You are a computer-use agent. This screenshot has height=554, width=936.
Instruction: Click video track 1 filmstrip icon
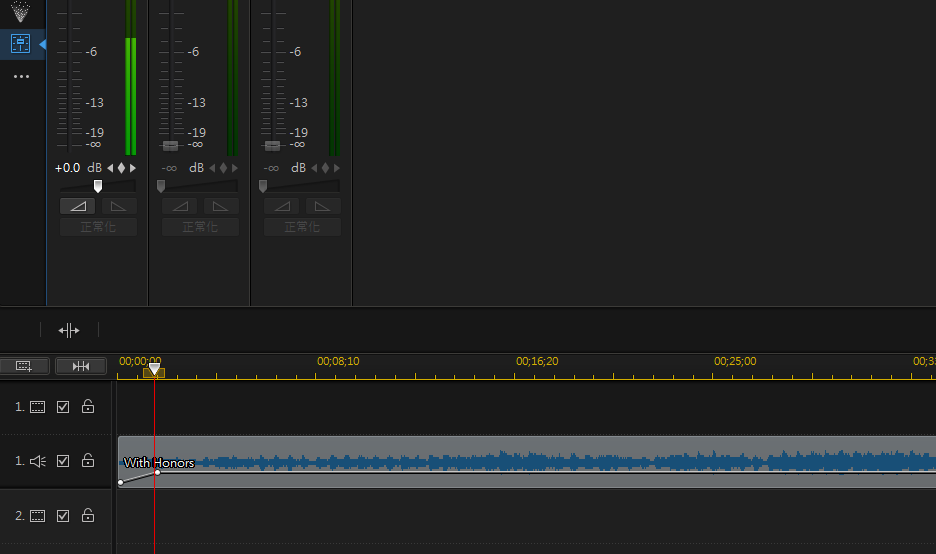coord(38,407)
